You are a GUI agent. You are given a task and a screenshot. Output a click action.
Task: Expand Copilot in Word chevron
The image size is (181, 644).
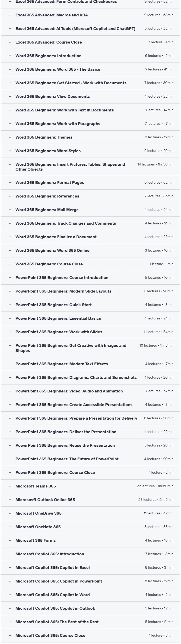(x=10, y=595)
